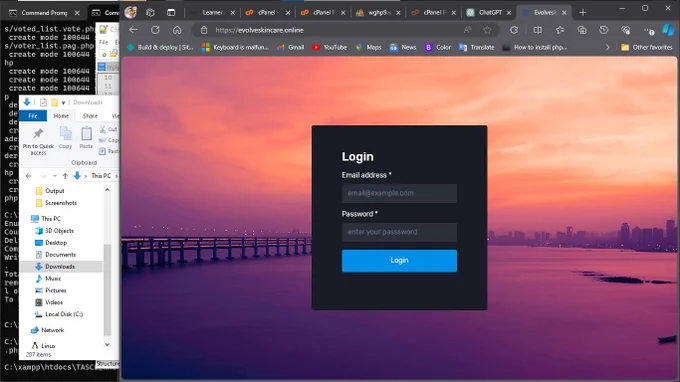
Task: Open How to install php bookmark
Action: (535, 47)
